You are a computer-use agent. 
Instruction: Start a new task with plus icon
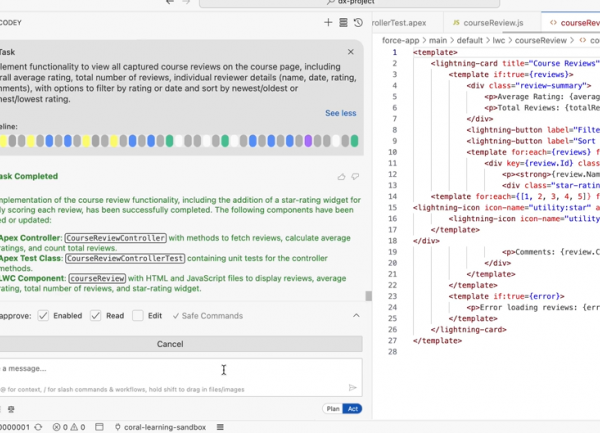(x=329, y=22)
